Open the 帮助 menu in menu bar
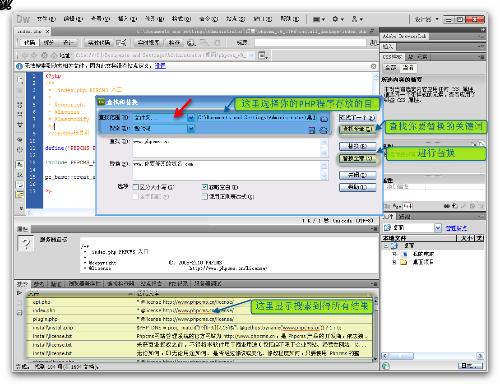 coord(290,19)
